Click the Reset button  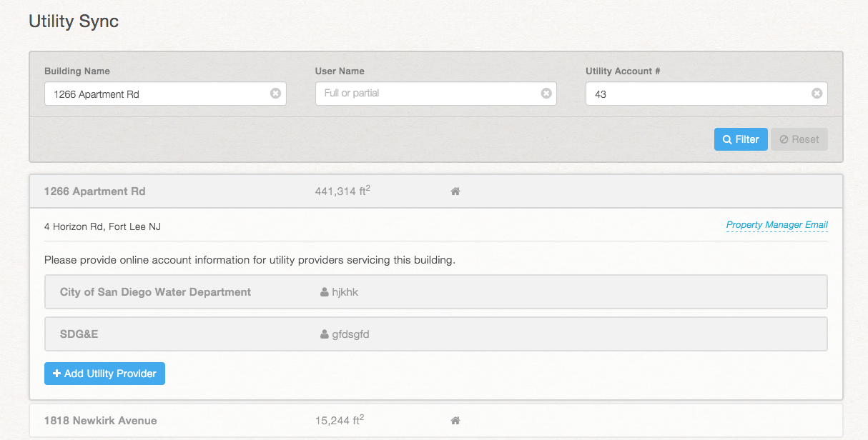coord(799,139)
